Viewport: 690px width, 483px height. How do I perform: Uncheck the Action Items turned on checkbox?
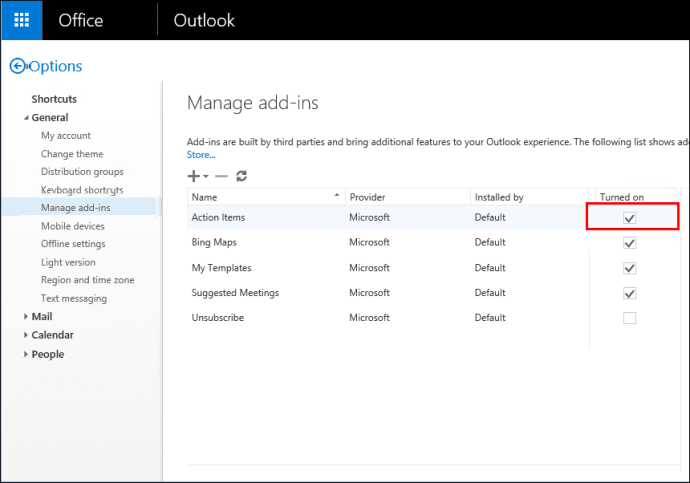(629, 218)
